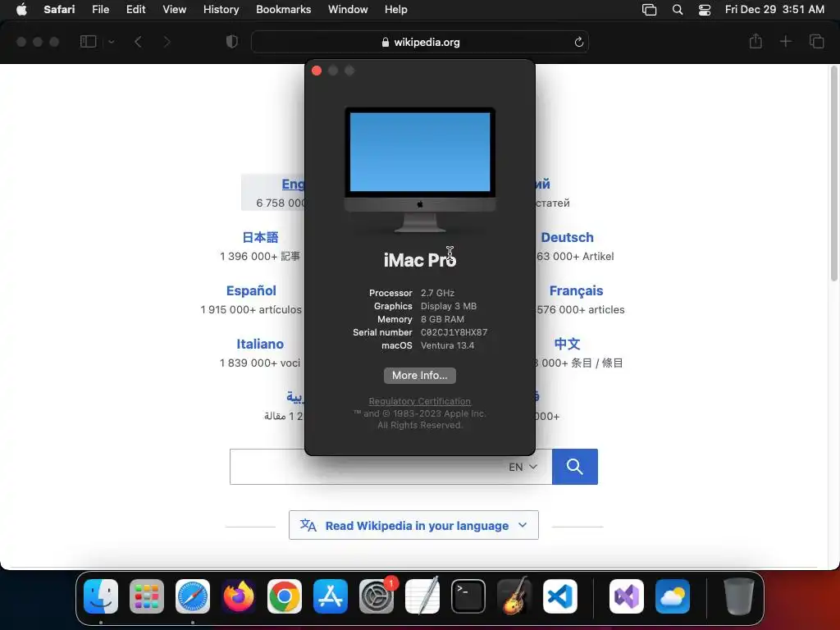This screenshot has height=630, width=840.
Task: Open the Italiano Wikipedia link
Action: click(x=260, y=344)
